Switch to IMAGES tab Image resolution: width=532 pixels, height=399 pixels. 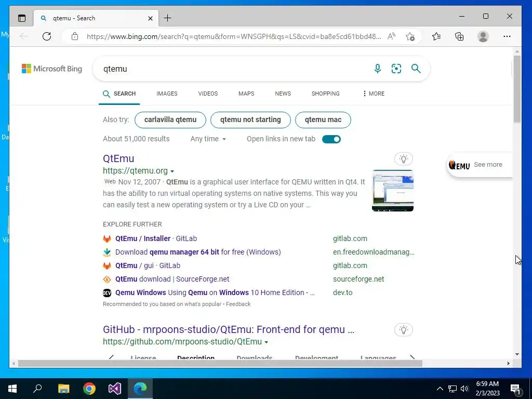point(167,94)
